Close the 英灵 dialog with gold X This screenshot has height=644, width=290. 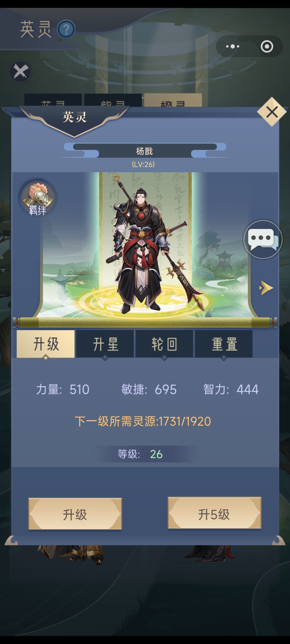click(x=272, y=112)
